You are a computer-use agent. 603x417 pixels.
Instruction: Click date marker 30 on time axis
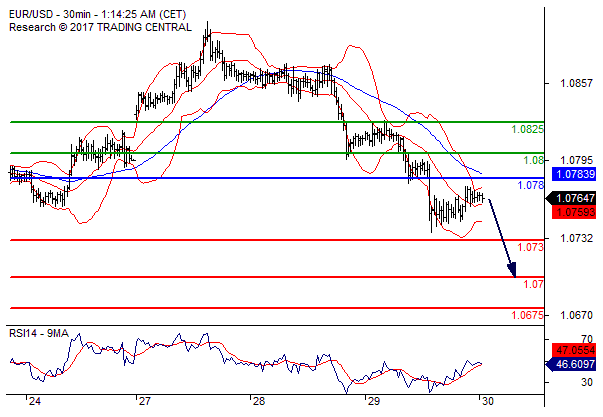click(x=487, y=401)
